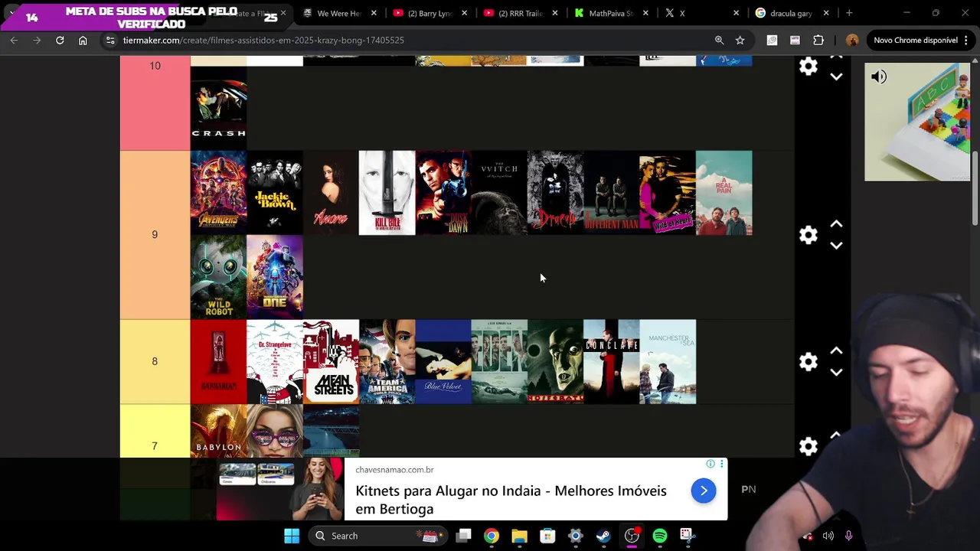Open settings gear for tier 8 row
This screenshot has height=551, width=980.
808,361
